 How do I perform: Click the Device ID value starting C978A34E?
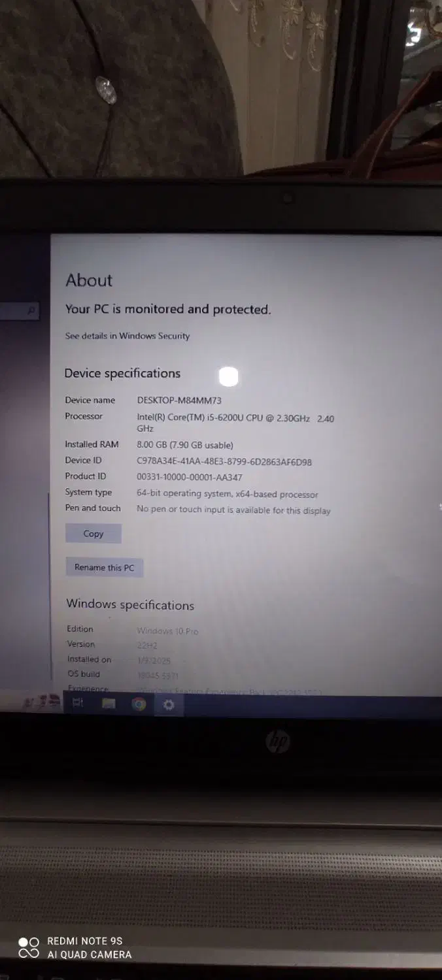click(224, 461)
